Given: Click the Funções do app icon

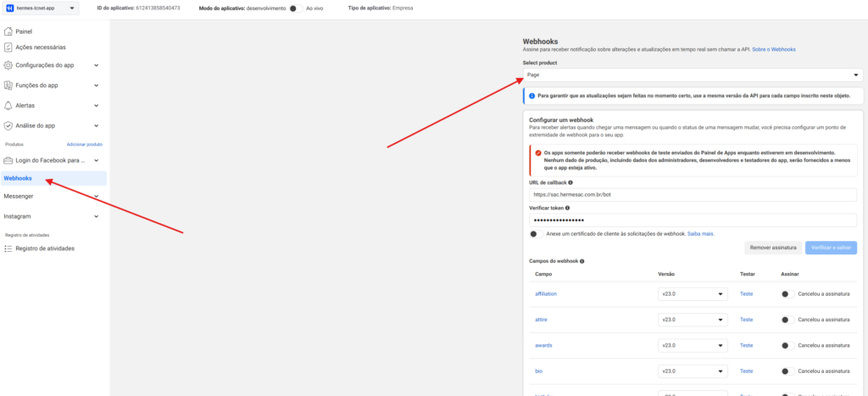Looking at the screenshot, I should coord(8,86).
